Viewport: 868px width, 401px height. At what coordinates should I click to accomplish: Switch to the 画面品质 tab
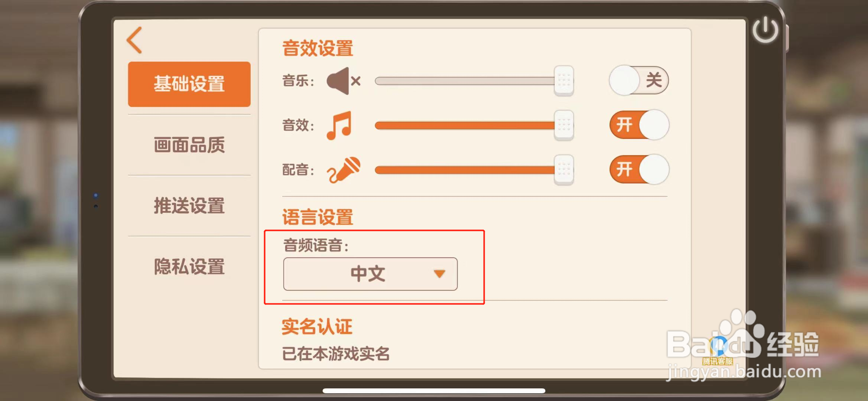pos(189,145)
